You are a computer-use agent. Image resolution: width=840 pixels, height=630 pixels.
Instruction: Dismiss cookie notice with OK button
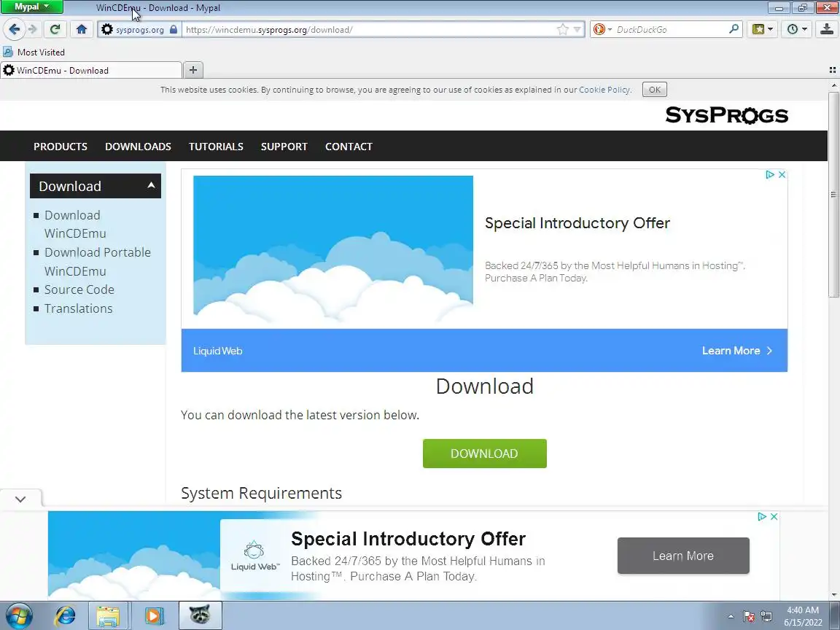(x=655, y=90)
